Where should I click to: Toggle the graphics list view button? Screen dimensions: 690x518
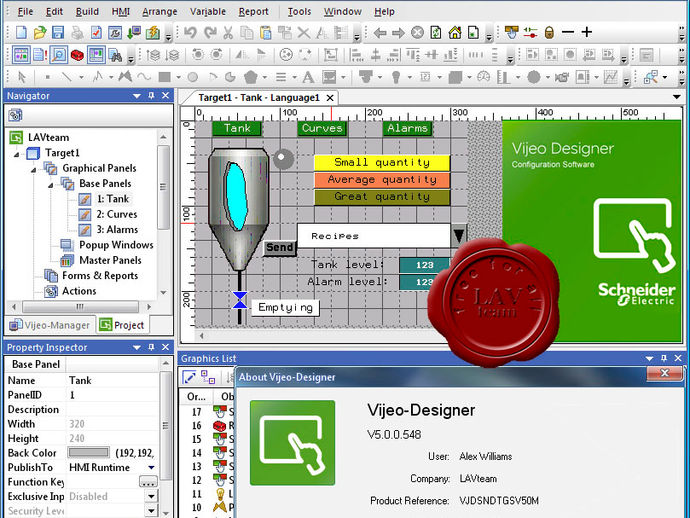[x=96, y=55]
